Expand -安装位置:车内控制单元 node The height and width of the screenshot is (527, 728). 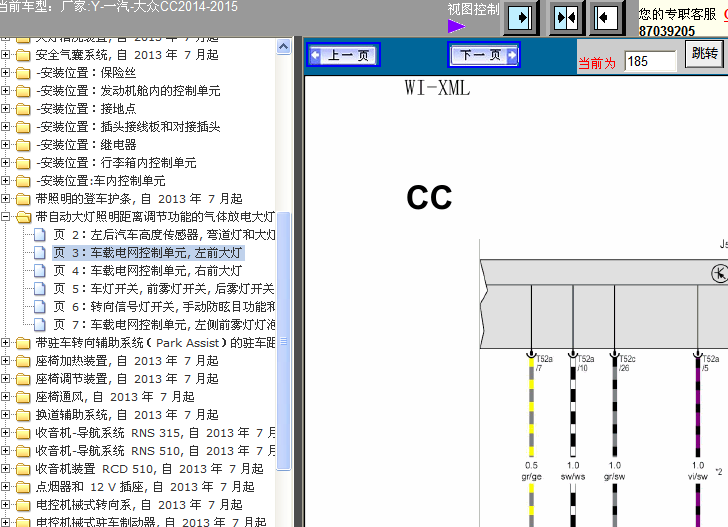pos(5,181)
